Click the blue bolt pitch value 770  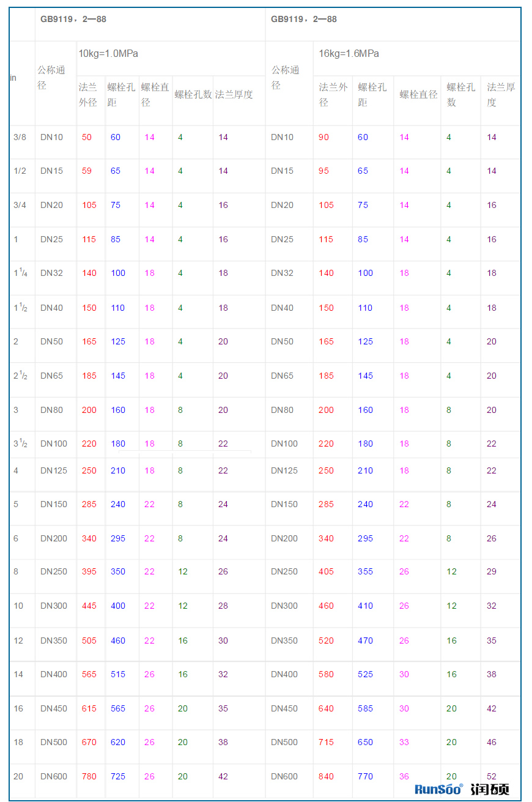(x=365, y=776)
